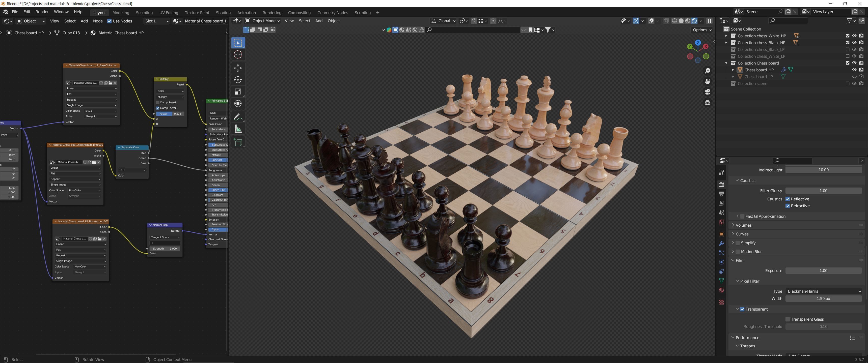Viewport: 868px width, 363px height.
Task: Enable Transparent Glass option
Action: [x=788, y=319]
